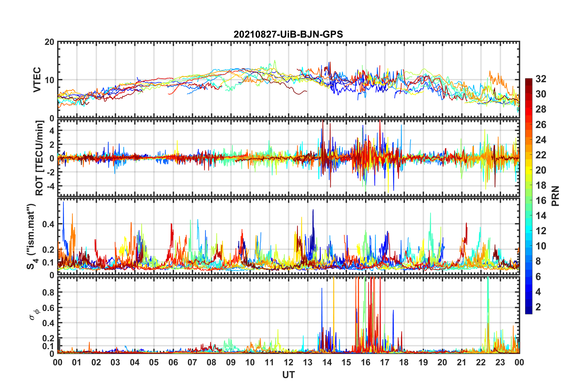The height and width of the screenshot is (392, 577).
Task: Select the "PRN" colorbar label
Action: tap(555, 196)
